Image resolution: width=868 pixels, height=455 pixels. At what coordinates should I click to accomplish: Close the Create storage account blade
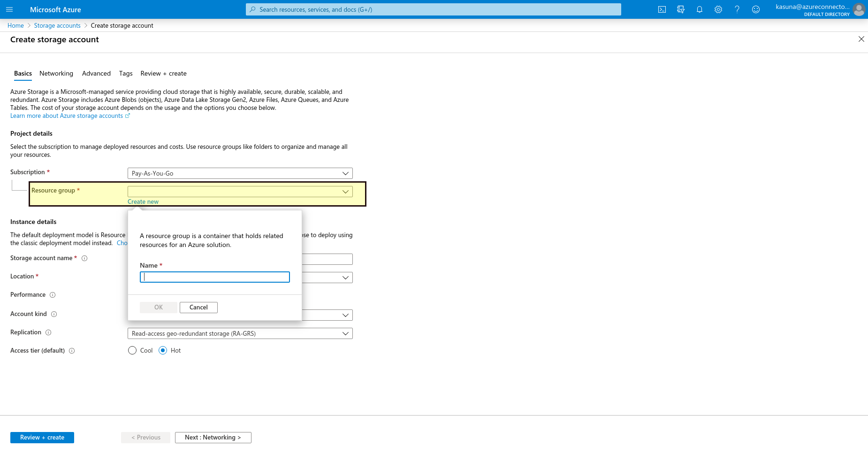[x=861, y=39]
